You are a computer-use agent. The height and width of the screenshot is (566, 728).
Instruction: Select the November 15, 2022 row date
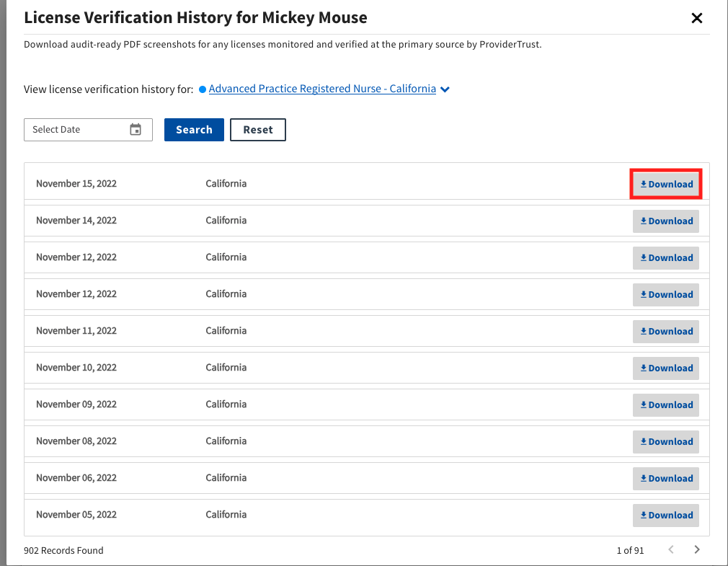[x=76, y=184]
